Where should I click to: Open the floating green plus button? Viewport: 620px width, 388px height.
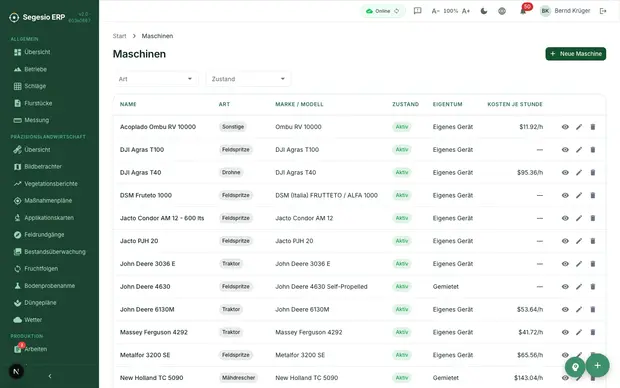tap(597, 365)
